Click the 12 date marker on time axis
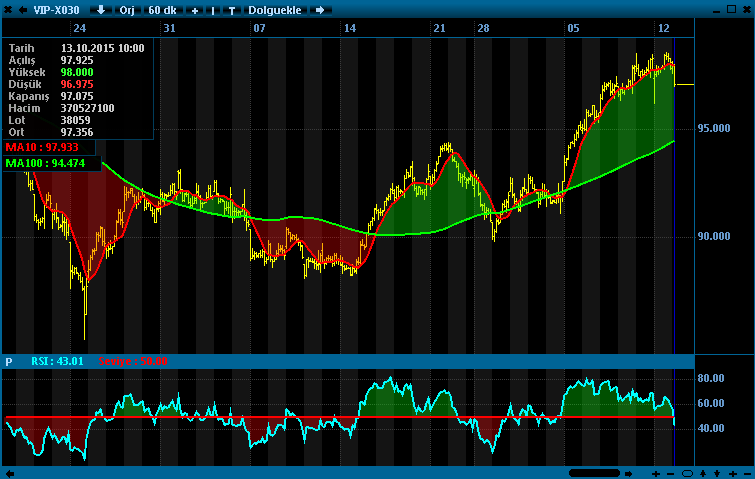The image size is (755, 479). tap(664, 28)
